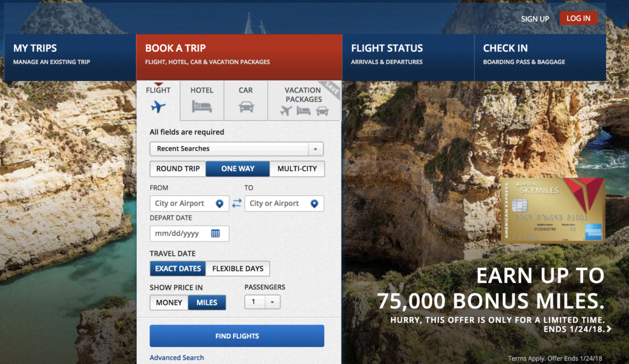Switch trip type to ROUND TRIP
Image resolution: width=629 pixels, height=364 pixels.
tap(177, 169)
